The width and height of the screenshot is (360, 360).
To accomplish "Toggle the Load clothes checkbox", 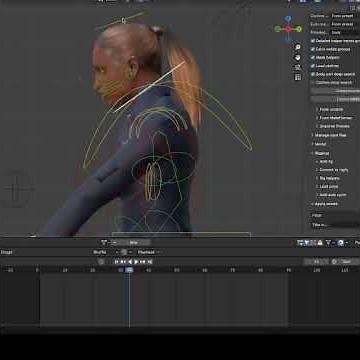I will (313, 66).
